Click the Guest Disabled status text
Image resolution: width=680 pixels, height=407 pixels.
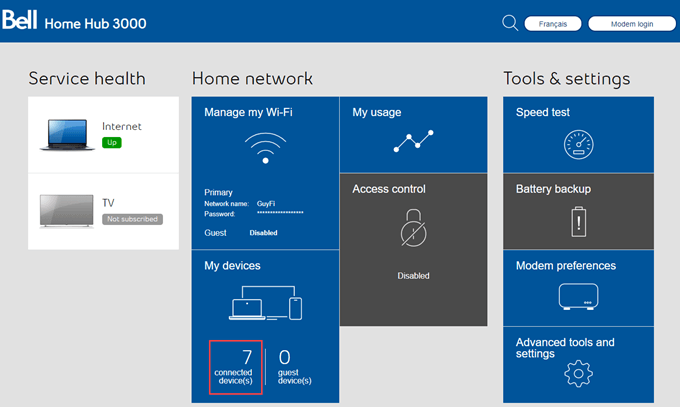[263, 233]
